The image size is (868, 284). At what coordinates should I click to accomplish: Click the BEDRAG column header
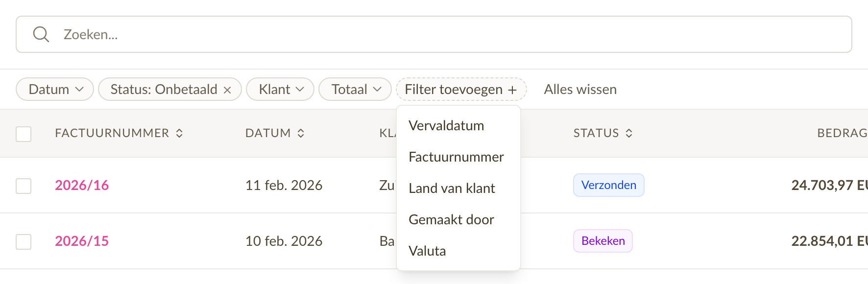(843, 133)
